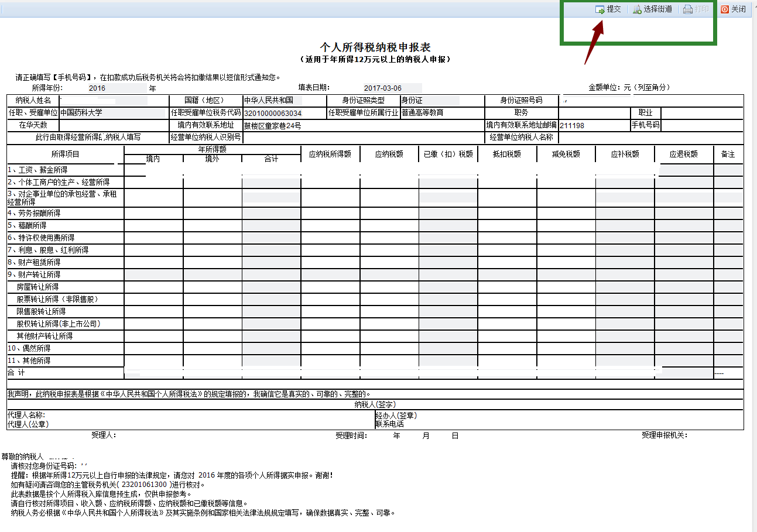Click the 境内 cell of 劳务报酬所得 row

[x=153, y=213]
